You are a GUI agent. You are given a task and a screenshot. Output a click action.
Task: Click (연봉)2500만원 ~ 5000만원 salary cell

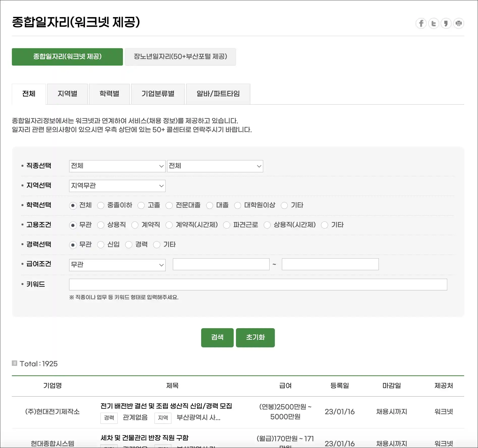coord(285,412)
